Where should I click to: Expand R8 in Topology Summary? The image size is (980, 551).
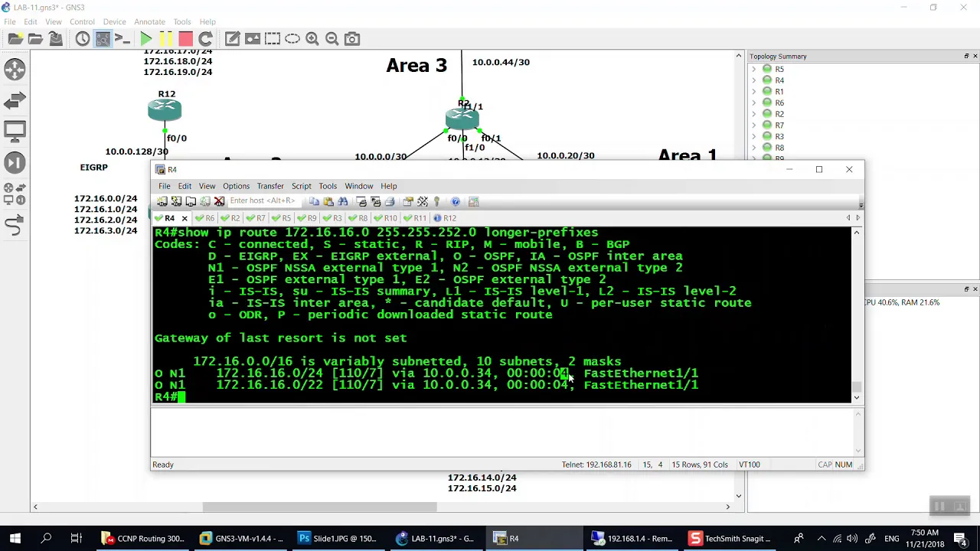click(x=753, y=148)
